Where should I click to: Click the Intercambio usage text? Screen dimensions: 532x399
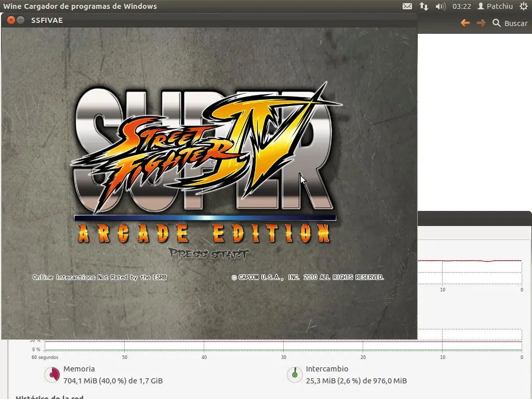356,381
